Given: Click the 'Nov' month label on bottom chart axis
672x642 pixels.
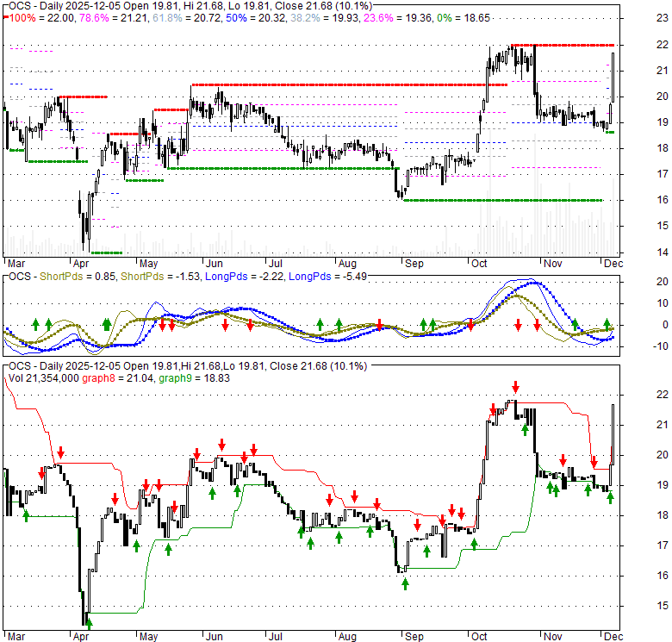Looking at the screenshot, I should coord(553,637).
